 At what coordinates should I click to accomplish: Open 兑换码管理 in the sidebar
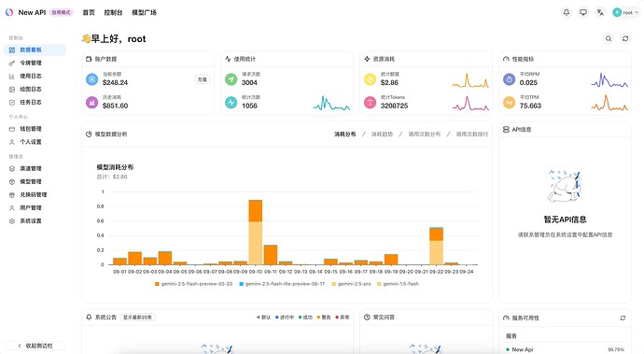35,195
